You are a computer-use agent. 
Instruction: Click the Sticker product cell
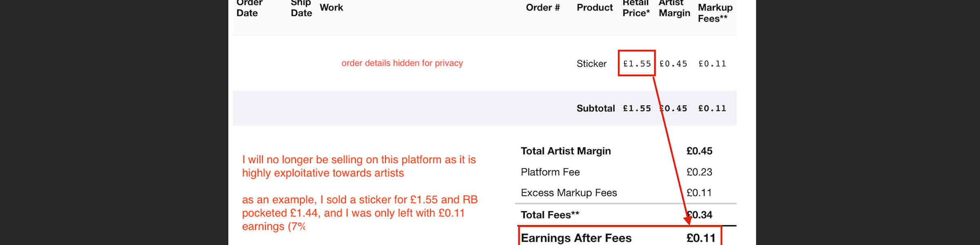(591, 64)
